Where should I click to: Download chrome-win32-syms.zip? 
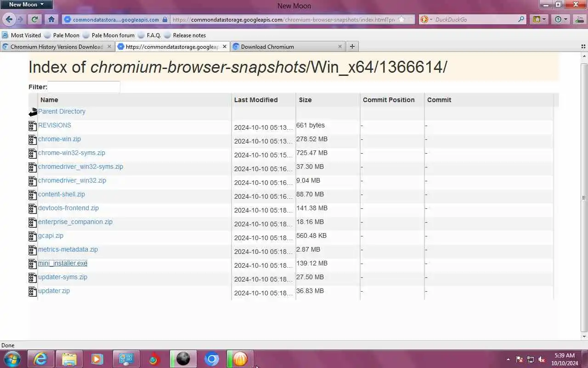click(x=72, y=153)
